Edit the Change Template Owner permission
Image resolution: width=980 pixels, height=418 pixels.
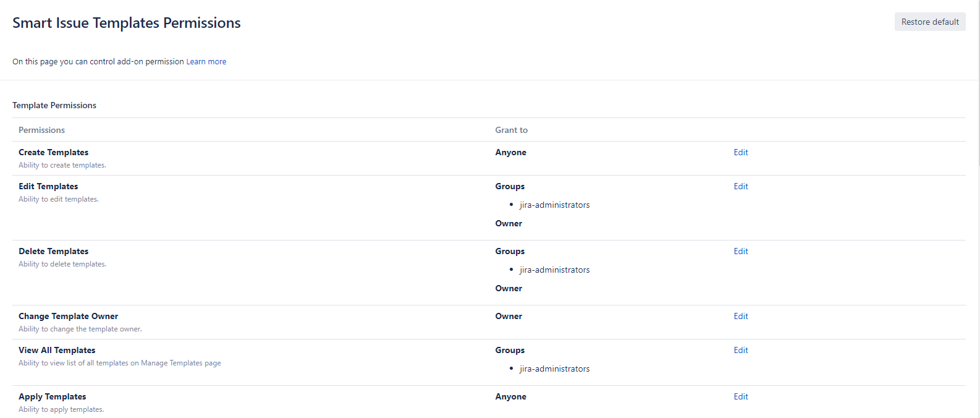point(740,316)
